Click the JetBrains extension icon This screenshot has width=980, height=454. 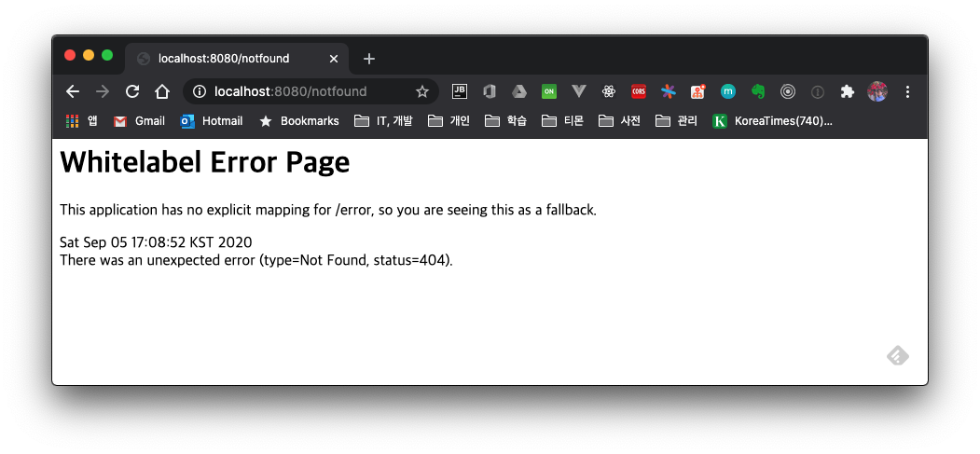tap(460, 91)
